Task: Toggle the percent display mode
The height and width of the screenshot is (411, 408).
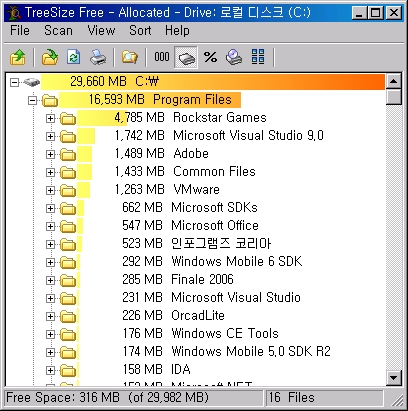Action: (210, 57)
